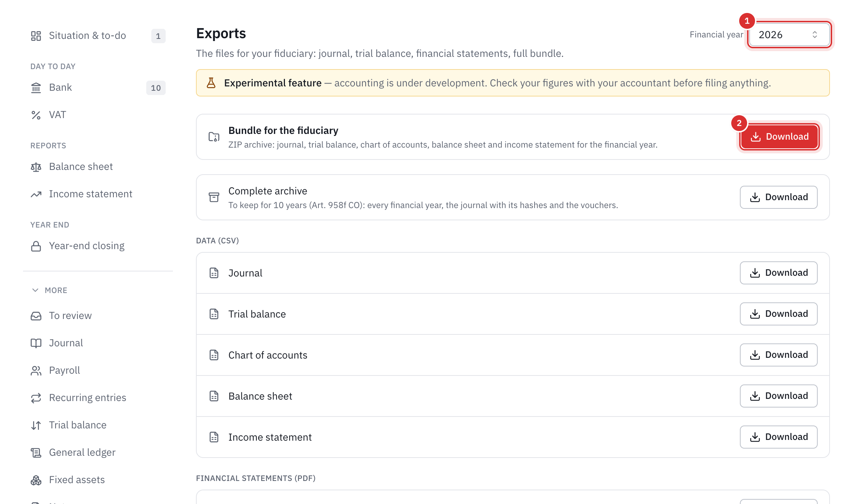Download the Journal CSV
Viewport: 853px width, 504px height.
point(778,273)
